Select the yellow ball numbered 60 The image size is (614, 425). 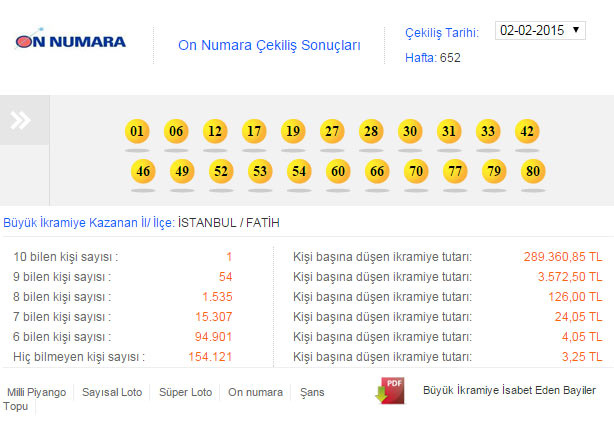click(338, 171)
